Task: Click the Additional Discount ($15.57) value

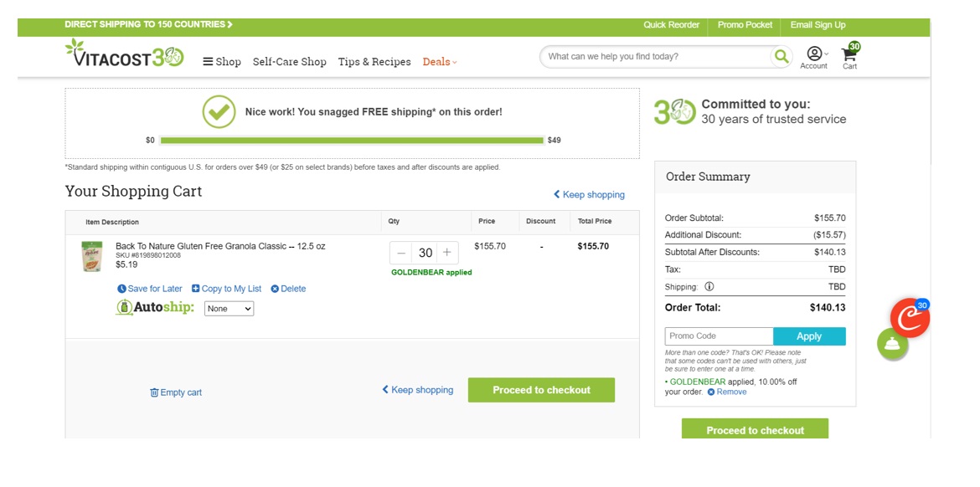Action: coord(829,235)
